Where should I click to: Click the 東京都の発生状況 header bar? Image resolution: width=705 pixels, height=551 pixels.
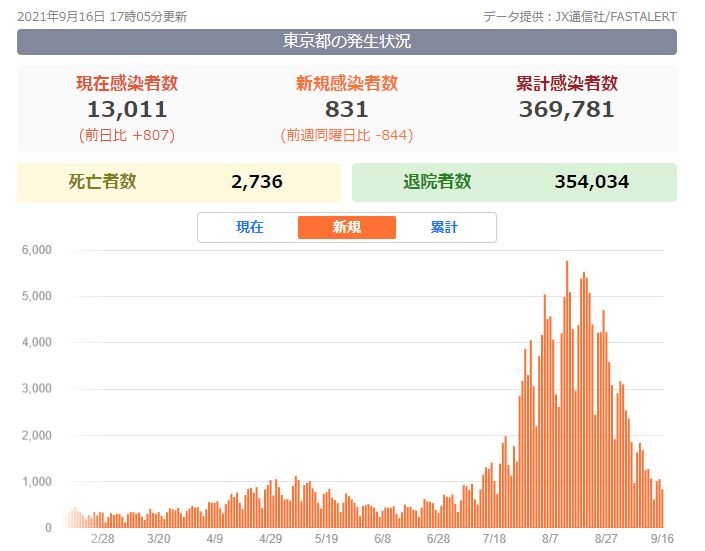(347, 42)
